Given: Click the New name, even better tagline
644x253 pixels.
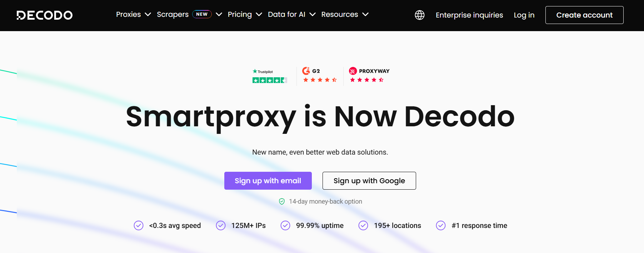Looking at the screenshot, I should 320,152.
